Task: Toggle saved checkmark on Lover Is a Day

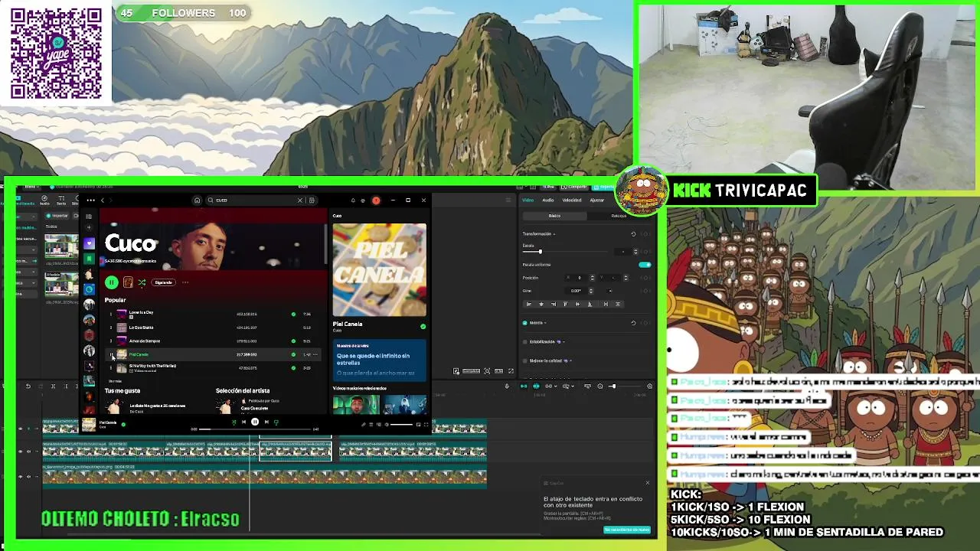Action: (293, 314)
